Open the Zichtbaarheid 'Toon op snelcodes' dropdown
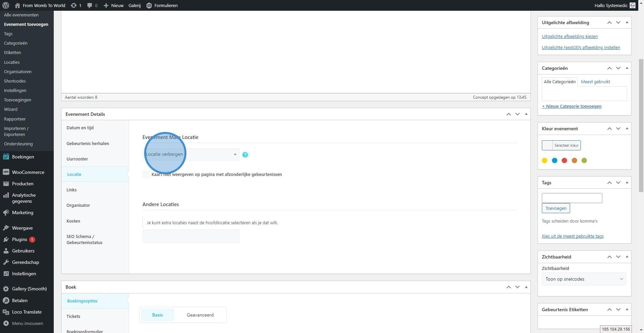 pos(584,279)
